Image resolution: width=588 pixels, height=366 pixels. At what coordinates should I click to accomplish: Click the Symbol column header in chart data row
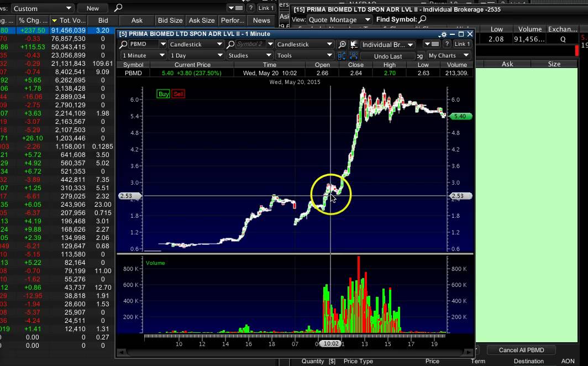coord(133,65)
